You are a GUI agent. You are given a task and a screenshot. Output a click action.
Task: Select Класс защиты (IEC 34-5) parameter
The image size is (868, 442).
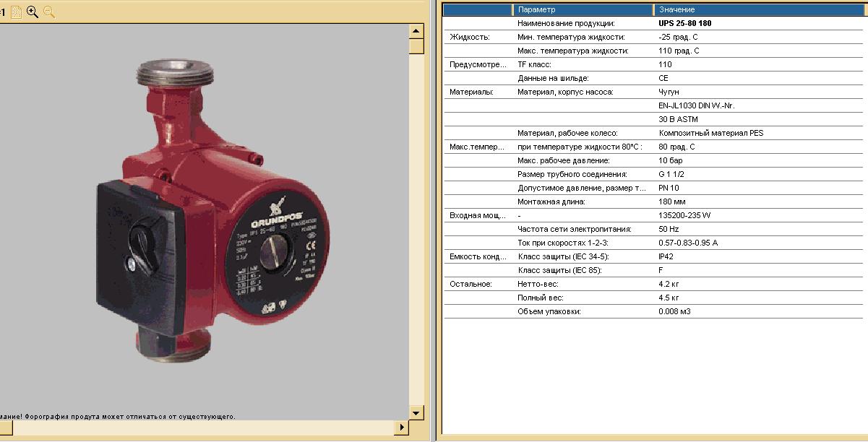[563, 256]
